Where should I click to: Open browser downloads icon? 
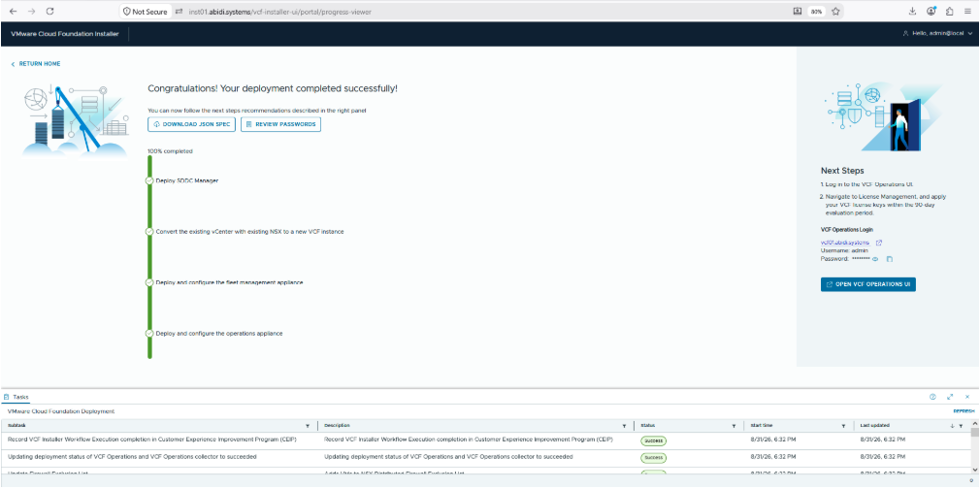[912, 12]
